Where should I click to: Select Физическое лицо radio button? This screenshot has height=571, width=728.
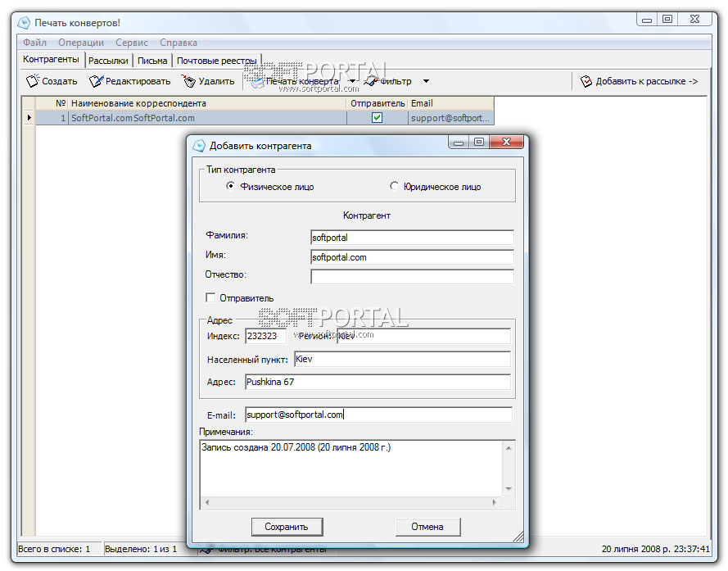coord(230,186)
